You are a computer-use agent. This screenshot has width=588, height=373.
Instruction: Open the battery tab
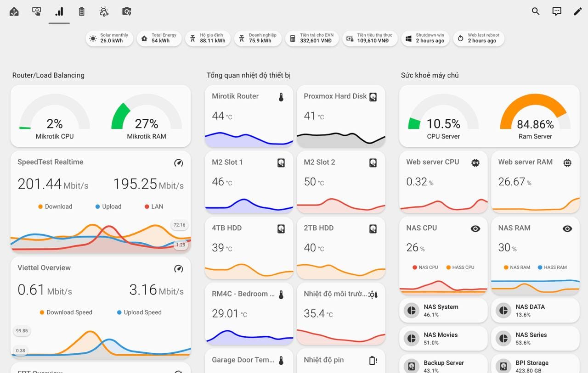click(x=82, y=11)
